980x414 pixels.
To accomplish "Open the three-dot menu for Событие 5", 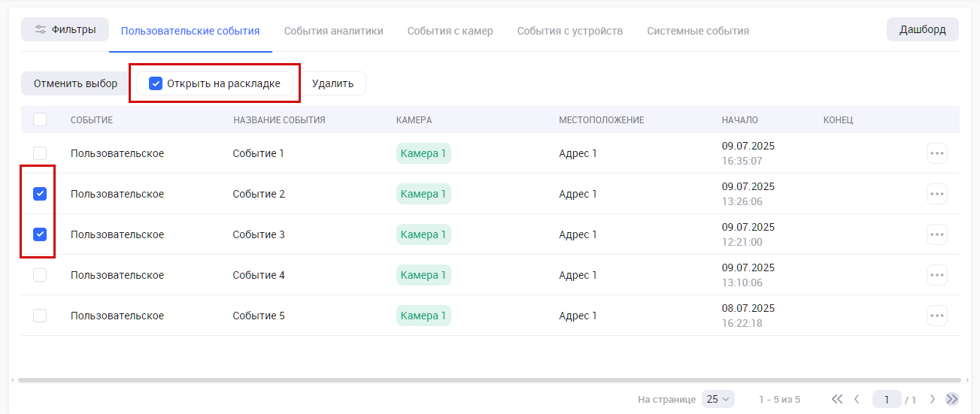I will [x=936, y=316].
